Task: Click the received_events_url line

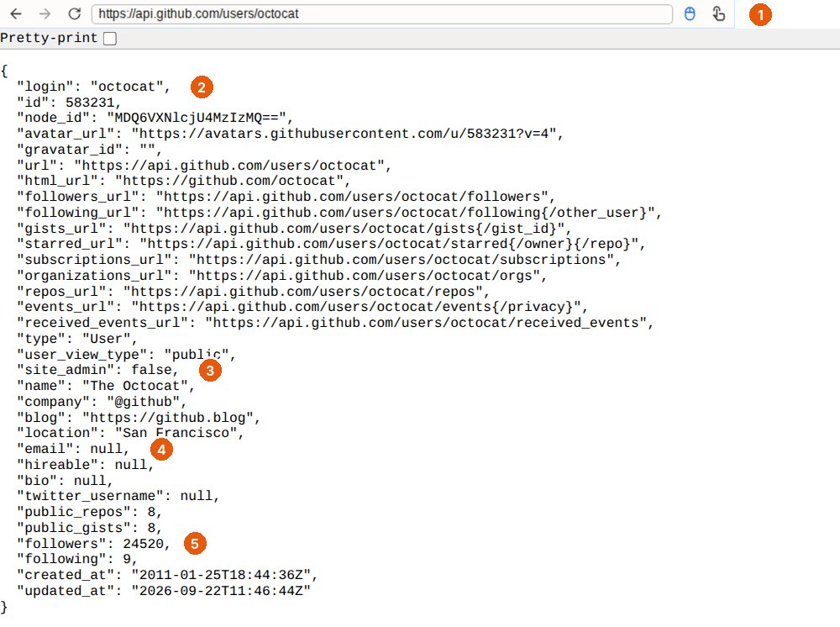Action: coord(335,323)
